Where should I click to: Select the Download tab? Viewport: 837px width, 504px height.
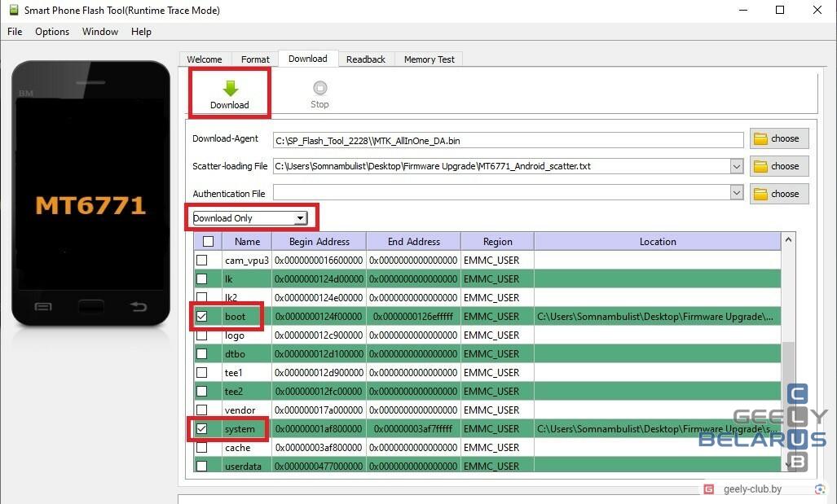point(308,59)
